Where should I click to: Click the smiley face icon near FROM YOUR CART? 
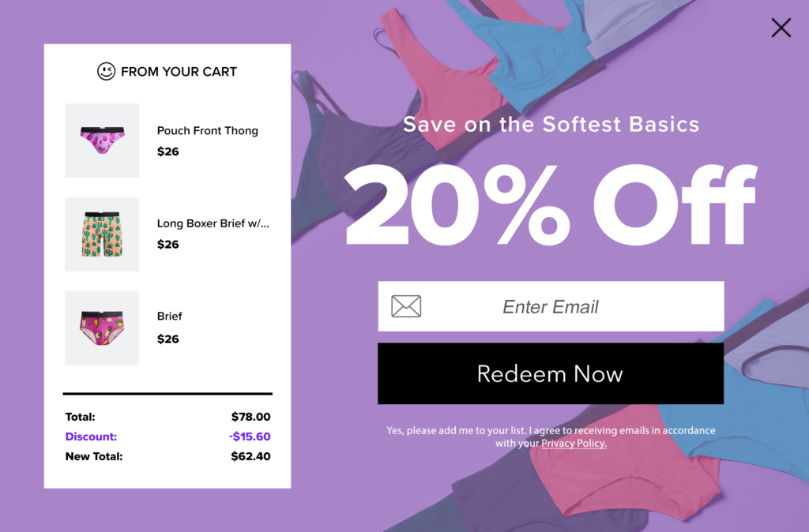click(105, 71)
